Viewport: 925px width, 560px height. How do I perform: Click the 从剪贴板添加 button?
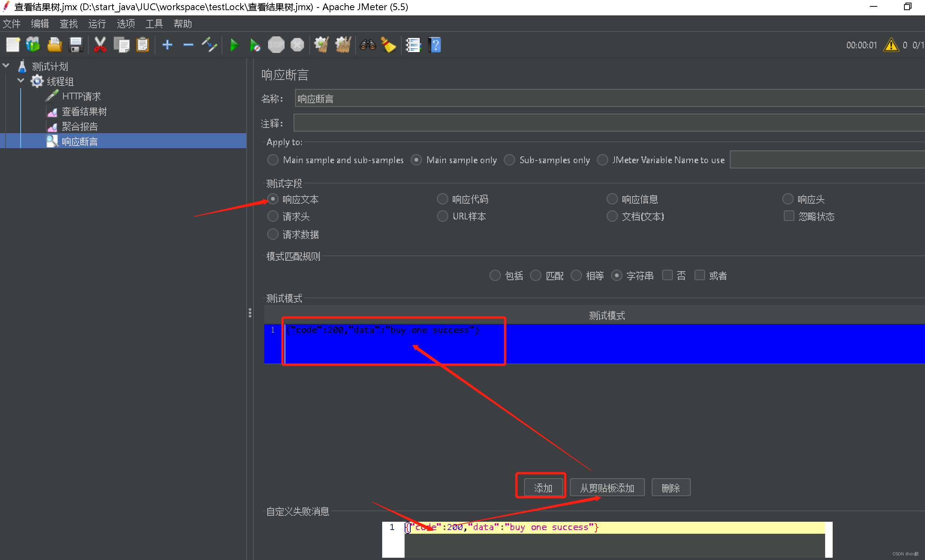point(607,488)
